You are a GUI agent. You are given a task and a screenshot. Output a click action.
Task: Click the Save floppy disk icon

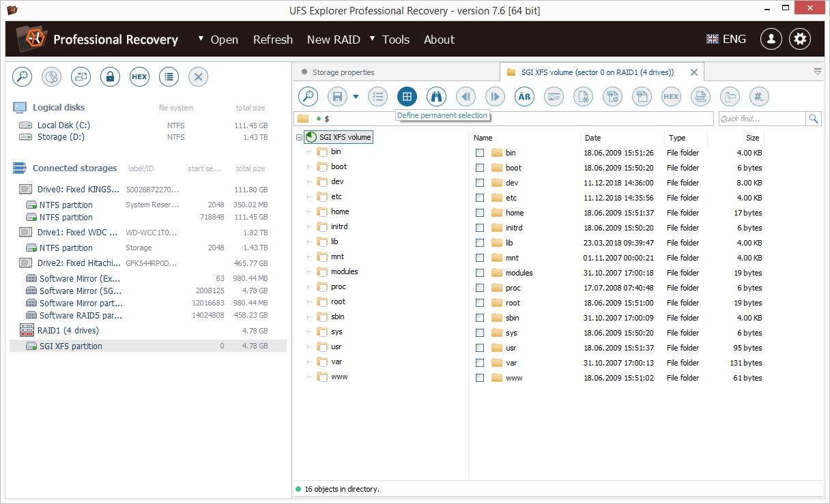pos(337,97)
